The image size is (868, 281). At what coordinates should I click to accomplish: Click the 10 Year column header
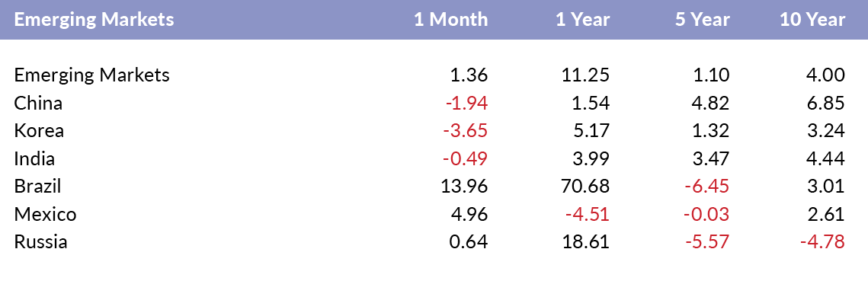812,19
